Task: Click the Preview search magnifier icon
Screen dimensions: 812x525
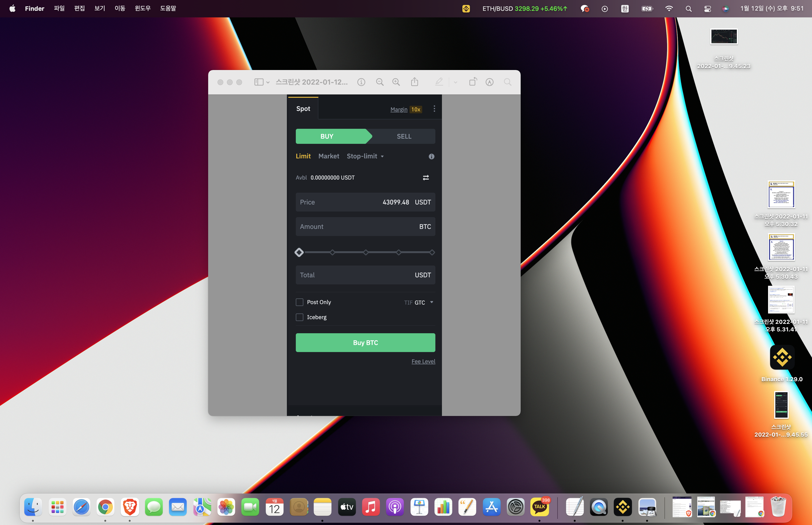Action: (507, 82)
